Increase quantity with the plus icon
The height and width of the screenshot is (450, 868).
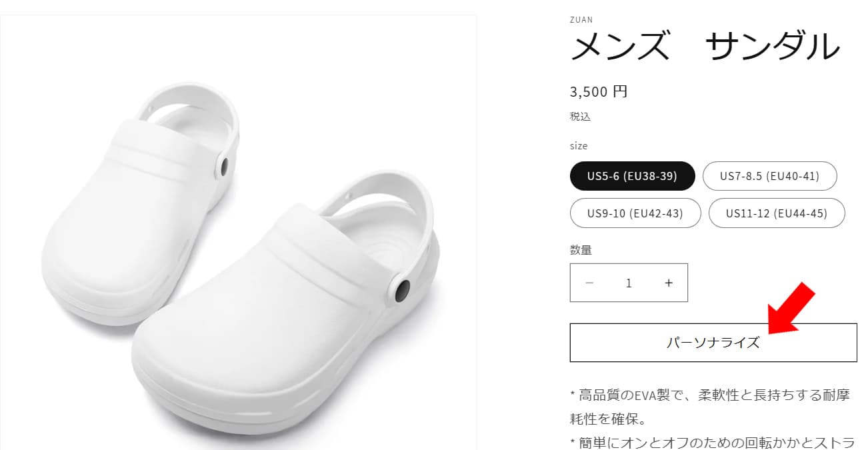coord(669,283)
